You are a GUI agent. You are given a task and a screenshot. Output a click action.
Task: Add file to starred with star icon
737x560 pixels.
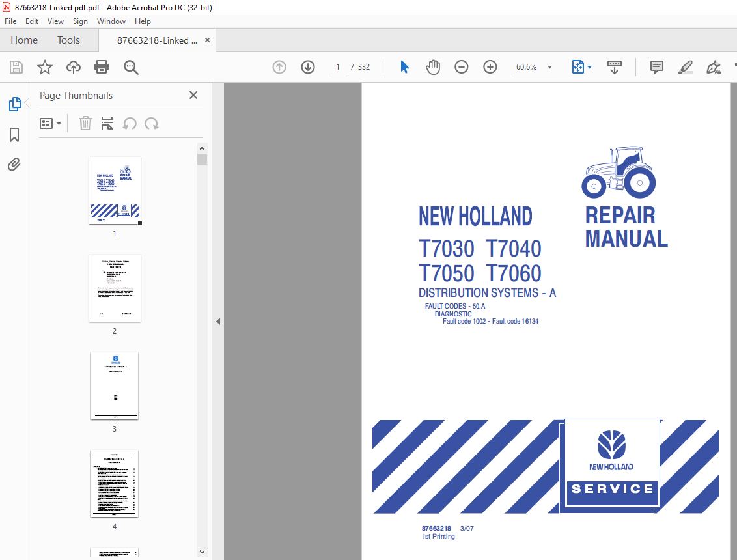click(45, 67)
